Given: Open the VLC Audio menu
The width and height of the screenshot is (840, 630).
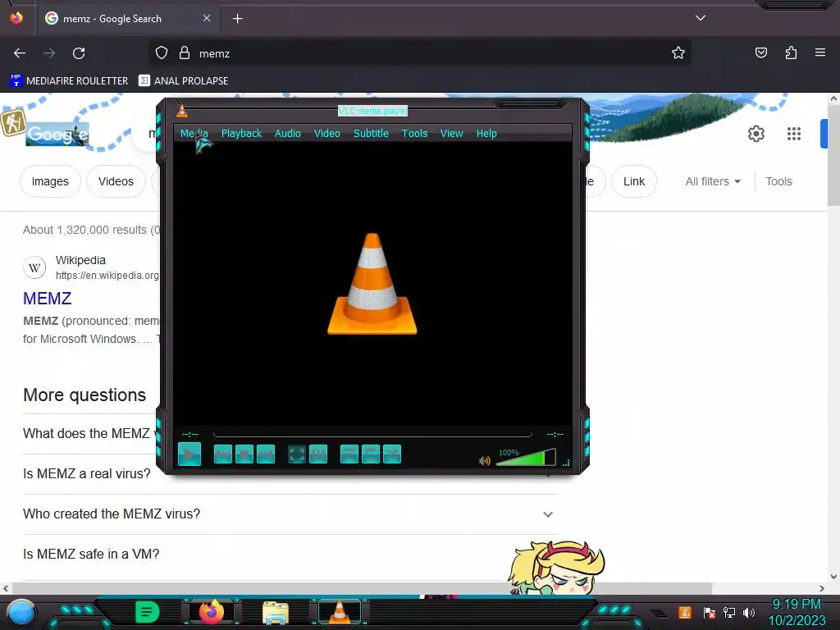Looking at the screenshot, I should 288,134.
